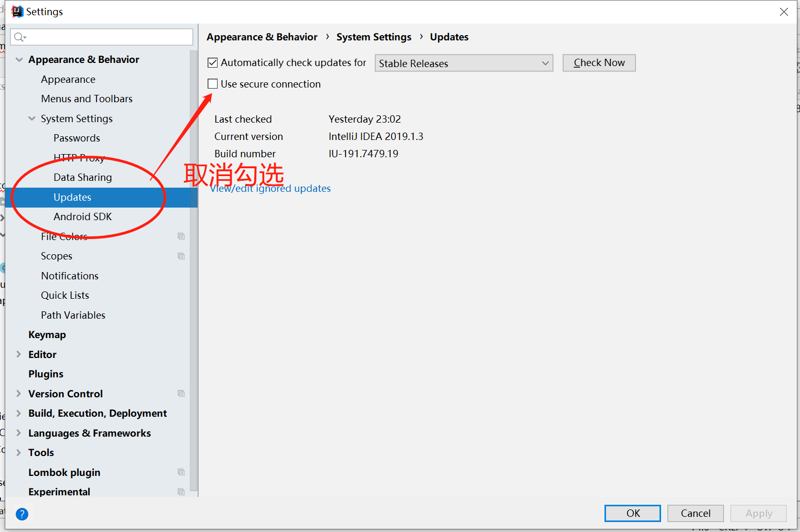Click the project-level icon beside Version Control
Viewport: 800px width, 532px height.
point(181,394)
